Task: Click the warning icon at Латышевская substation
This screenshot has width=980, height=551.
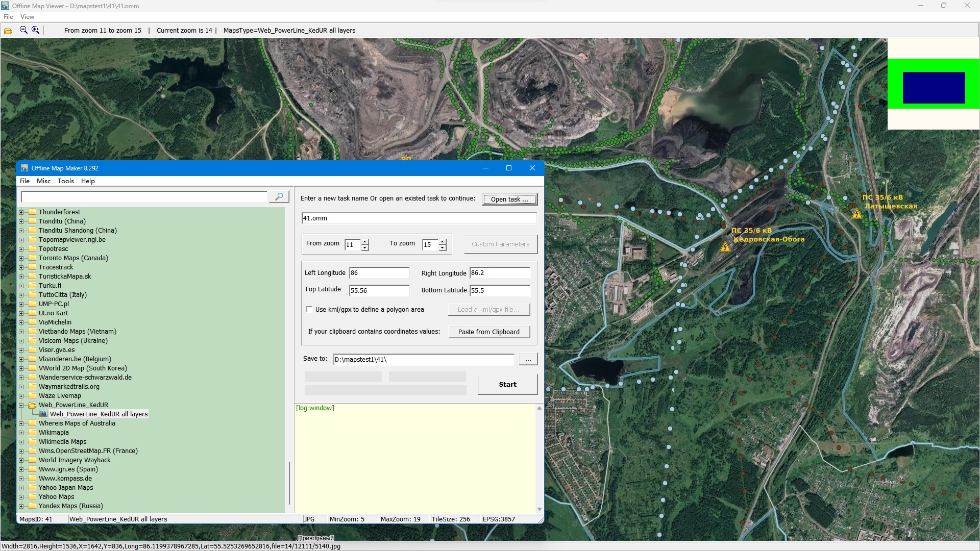Action: click(x=857, y=214)
